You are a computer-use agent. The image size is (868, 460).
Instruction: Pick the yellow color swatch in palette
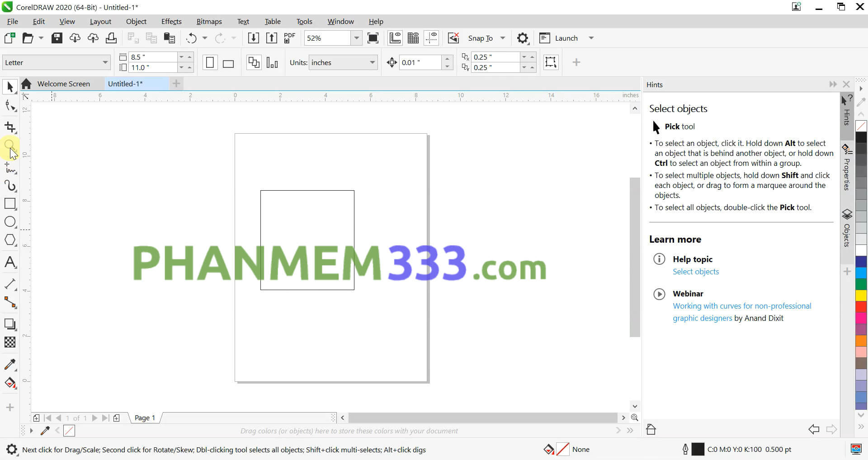click(861, 295)
